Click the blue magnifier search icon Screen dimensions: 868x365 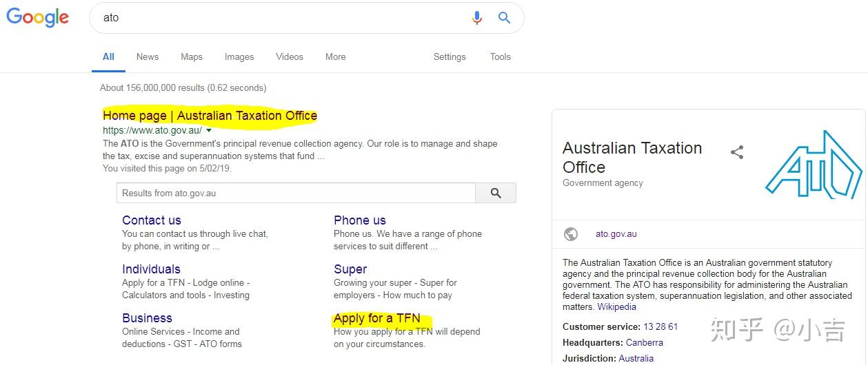505,18
